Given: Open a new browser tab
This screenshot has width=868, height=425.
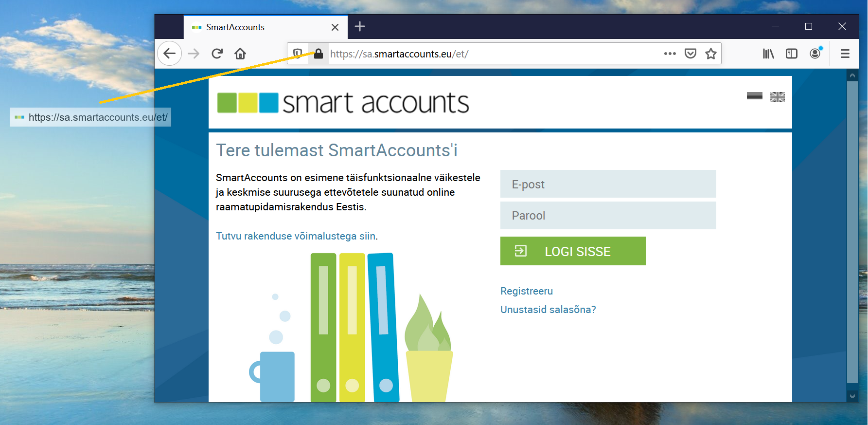Looking at the screenshot, I should pyautogui.click(x=360, y=27).
